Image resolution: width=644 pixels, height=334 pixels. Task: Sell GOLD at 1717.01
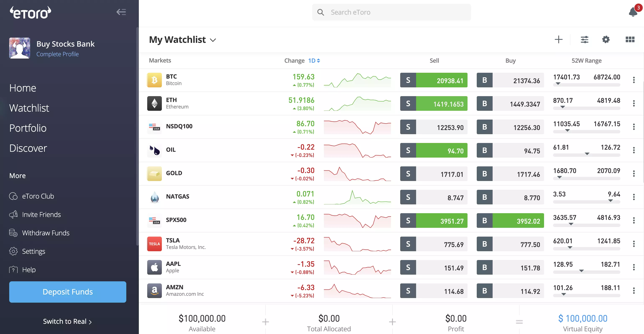434,174
